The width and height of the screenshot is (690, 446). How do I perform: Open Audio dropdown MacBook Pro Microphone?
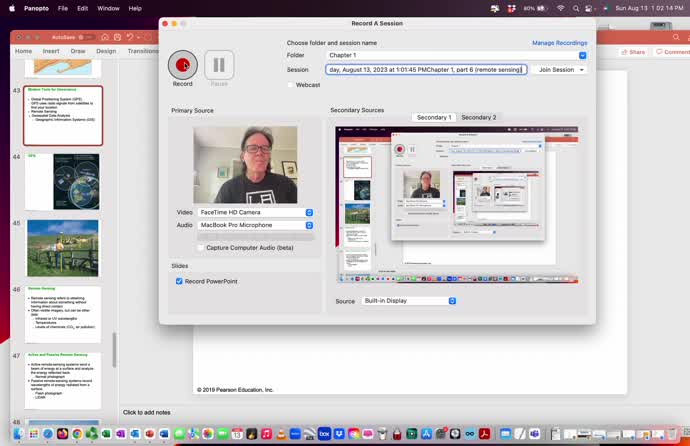point(256,225)
